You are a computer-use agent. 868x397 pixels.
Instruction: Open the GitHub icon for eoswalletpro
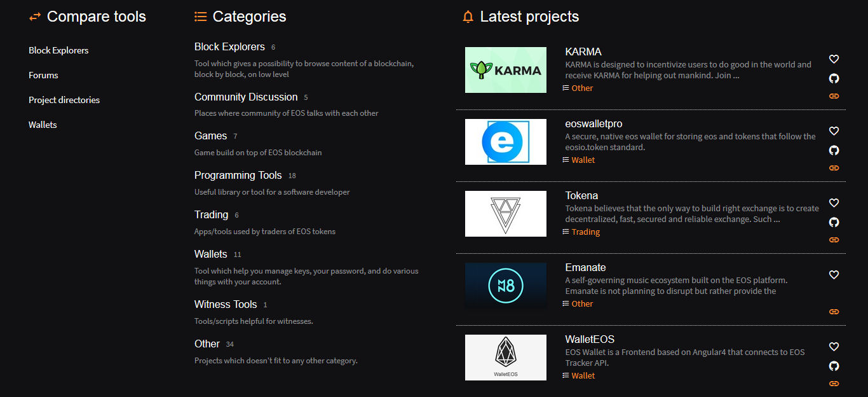834,150
